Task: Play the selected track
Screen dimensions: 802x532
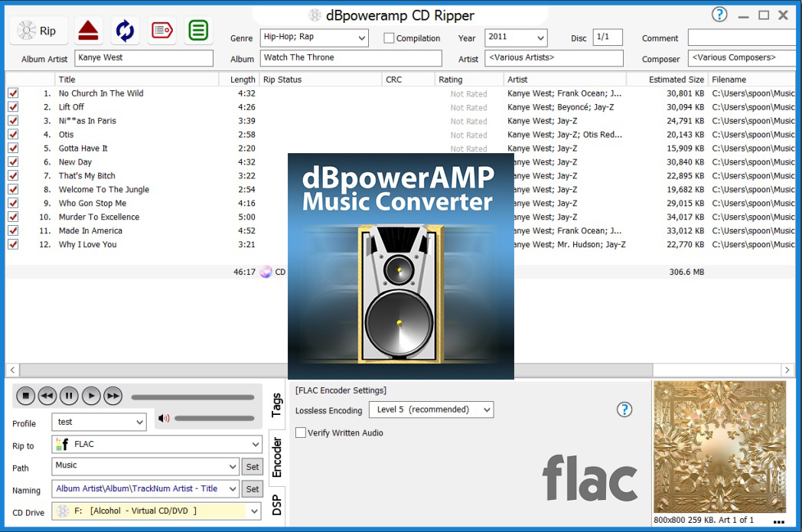Action: point(91,396)
